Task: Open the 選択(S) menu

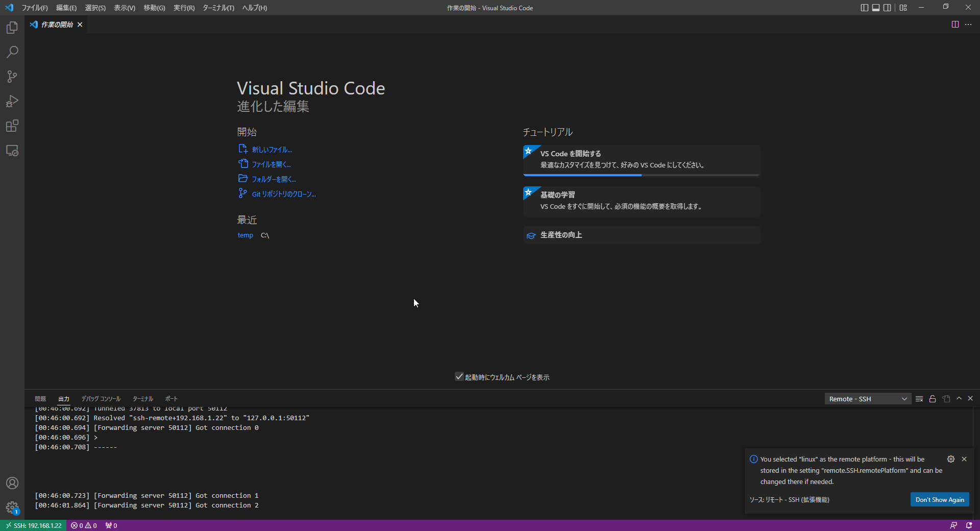Action: (x=95, y=8)
